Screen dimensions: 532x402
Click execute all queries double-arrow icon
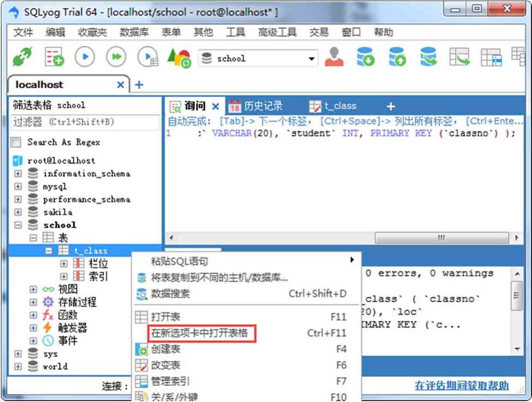(x=116, y=57)
